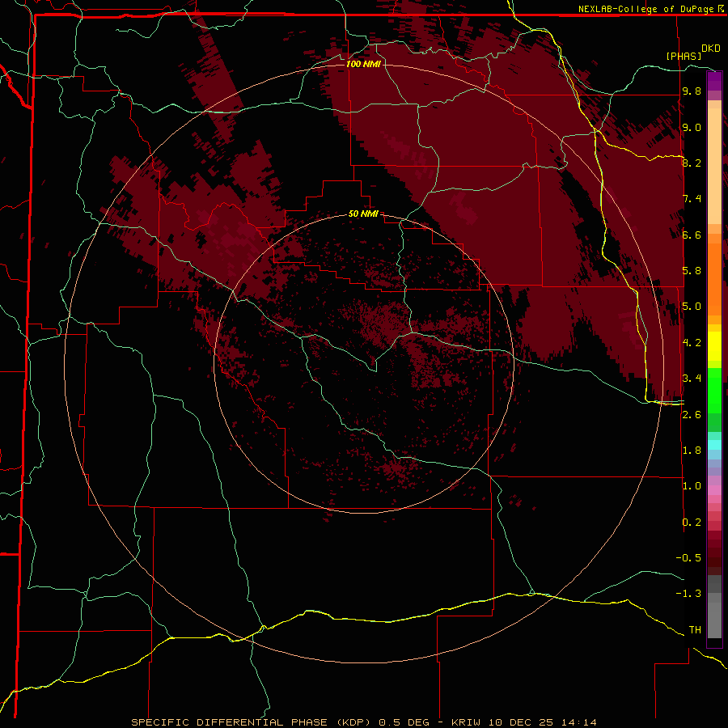This screenshot has height=728, width=728.
Task: Click the TH label on the legend
Action: pyautogui.click(x=695, y=630)
